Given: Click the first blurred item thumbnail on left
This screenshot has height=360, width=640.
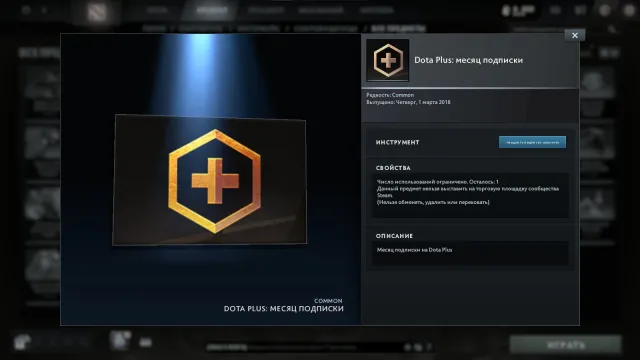Looking at the screenshot, I should 42,89.
